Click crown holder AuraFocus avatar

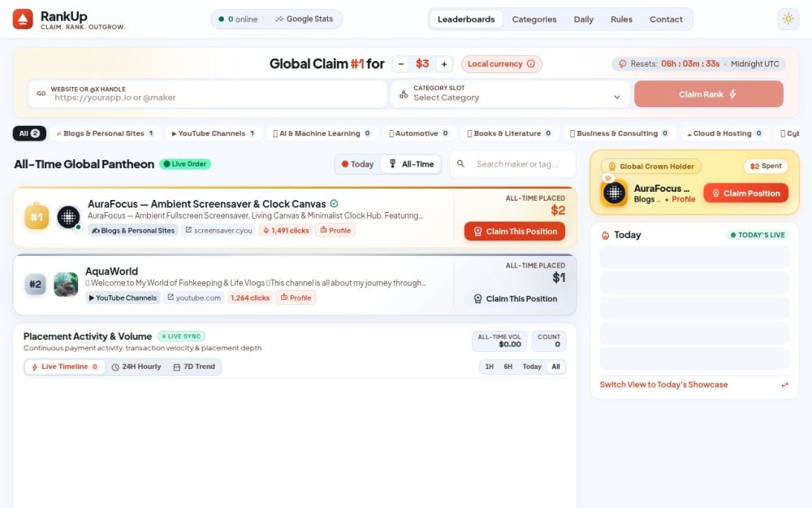point(614,193)
